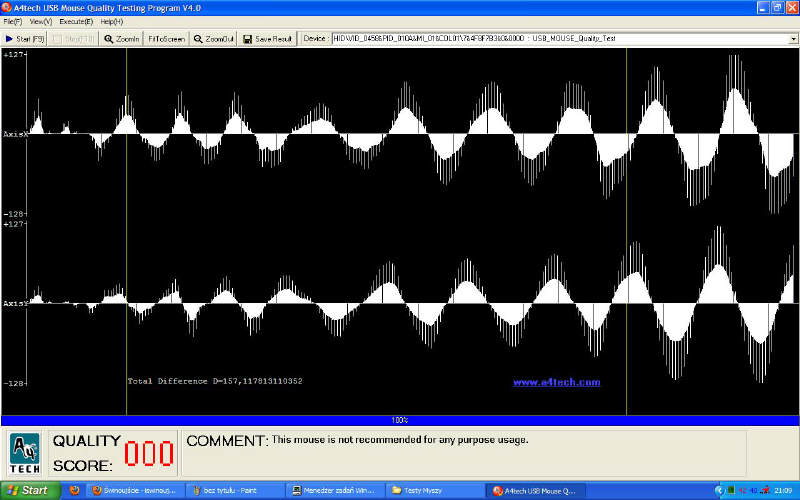Click the Save Result disk button
Screen dimensions: 800x500
pyautogui.click(x=267, y=39)
